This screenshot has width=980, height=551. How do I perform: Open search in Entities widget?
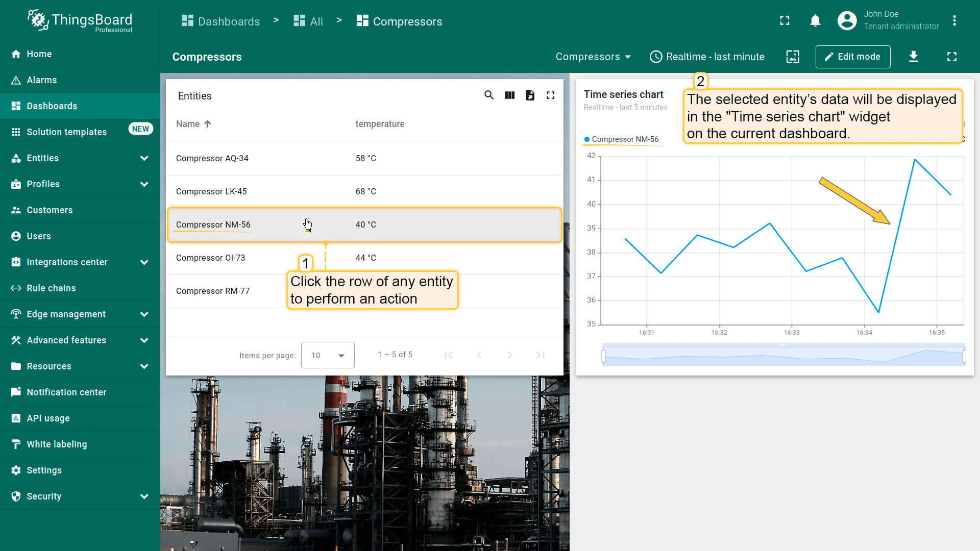pyautogui.click(x=489, y=95)
